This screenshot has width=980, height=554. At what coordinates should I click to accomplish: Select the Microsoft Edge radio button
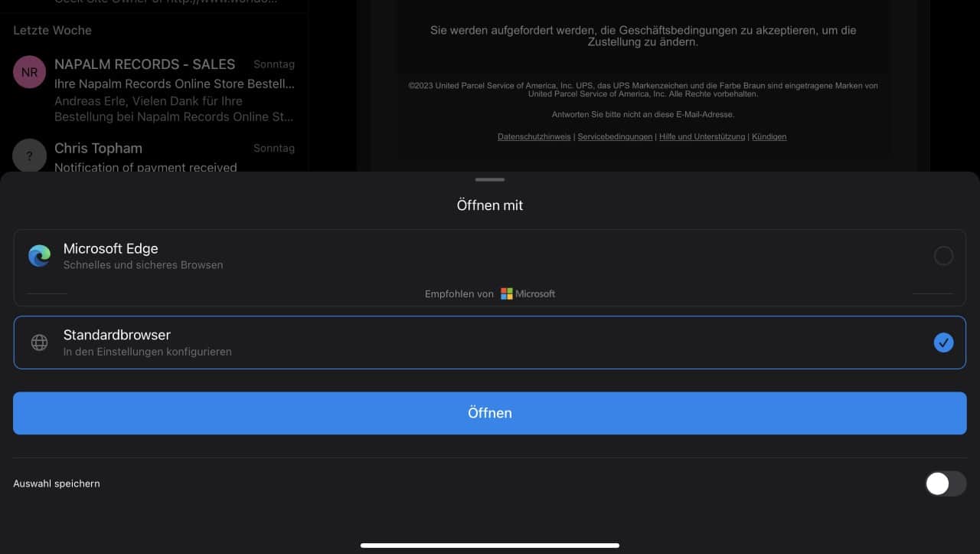coord(943,256)
